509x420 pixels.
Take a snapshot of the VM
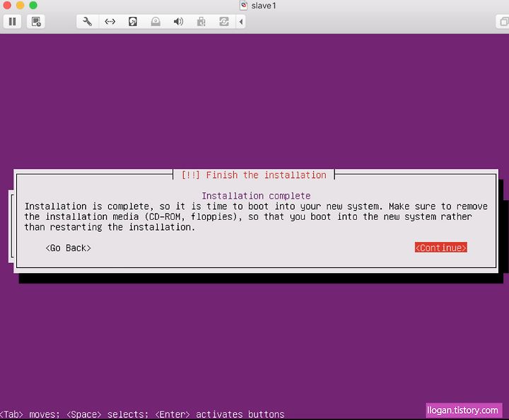click(36, 22)
